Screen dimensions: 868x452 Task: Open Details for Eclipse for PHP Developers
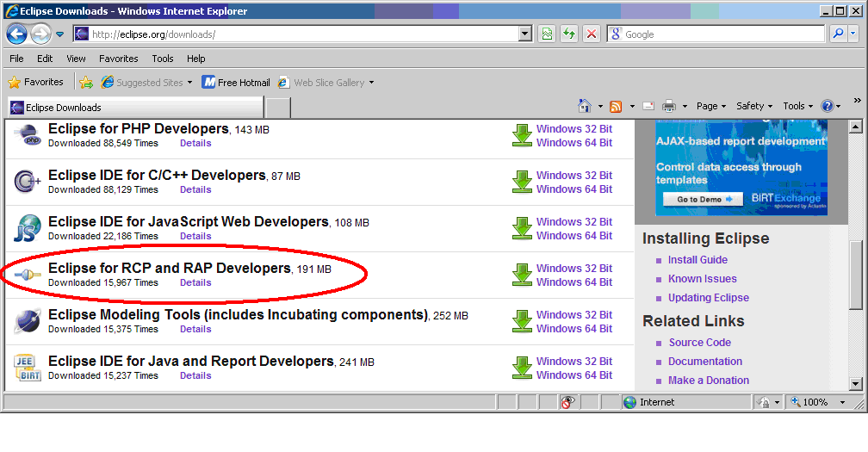coord(195,143)
